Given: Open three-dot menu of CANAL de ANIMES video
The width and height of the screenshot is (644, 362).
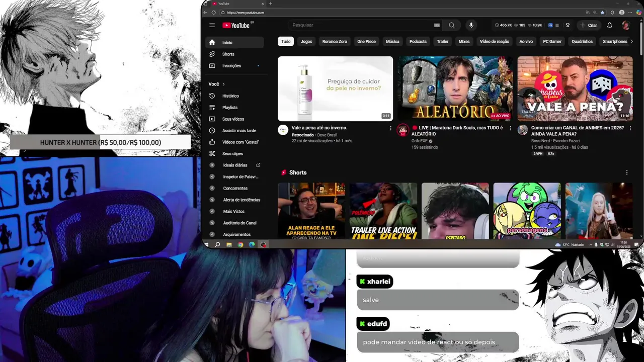Looking at the screenshot, I should tap(629, 128).
